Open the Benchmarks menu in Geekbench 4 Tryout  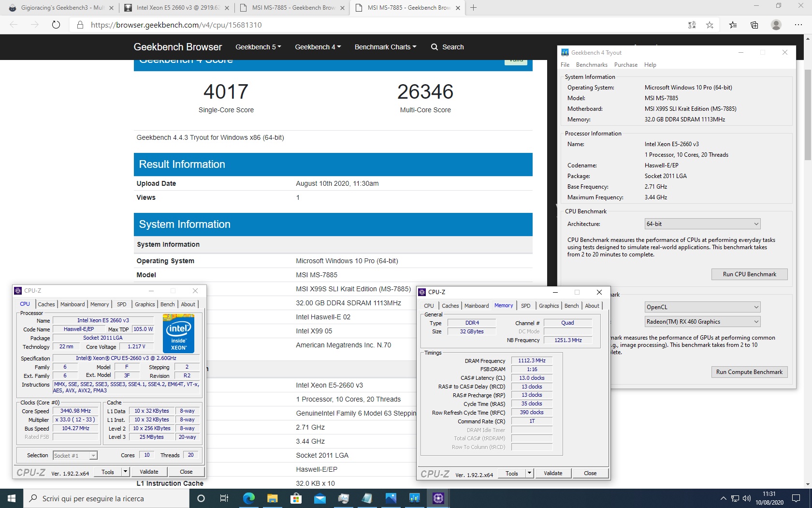pos(592,65)
